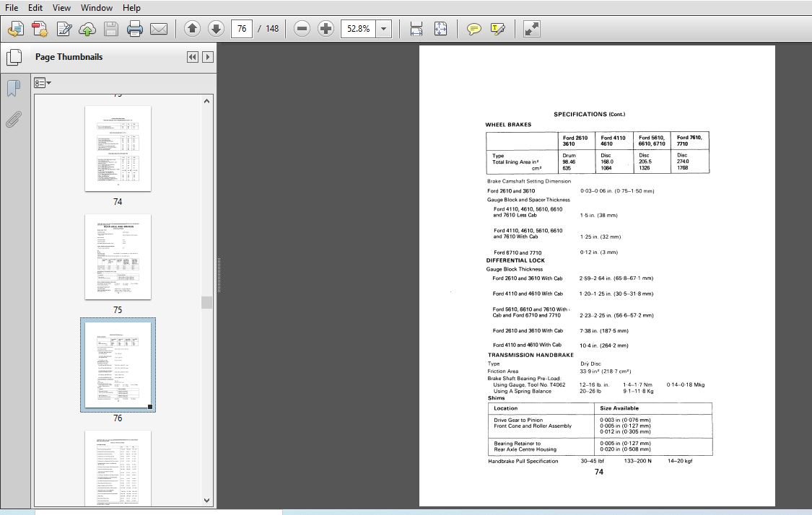Expand the panel with right arrow button
Screen dimensions: 812x515
tap(208, 57)
